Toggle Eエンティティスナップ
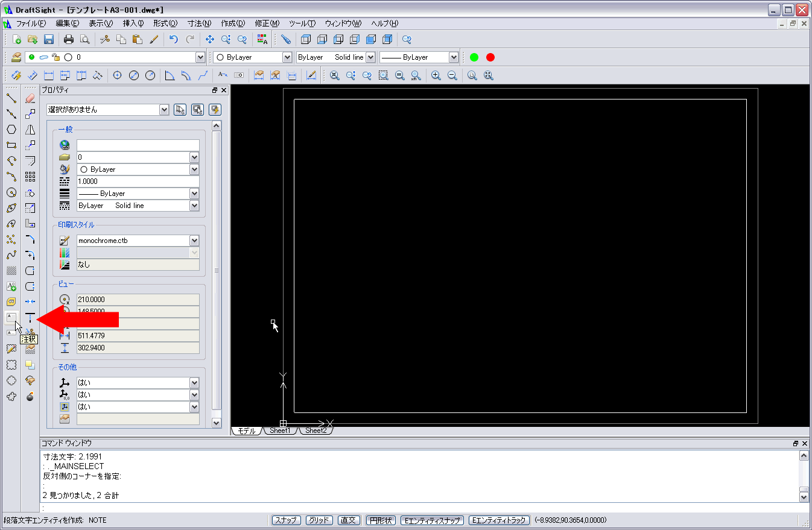812x530 pixels. tap(432, 520)
